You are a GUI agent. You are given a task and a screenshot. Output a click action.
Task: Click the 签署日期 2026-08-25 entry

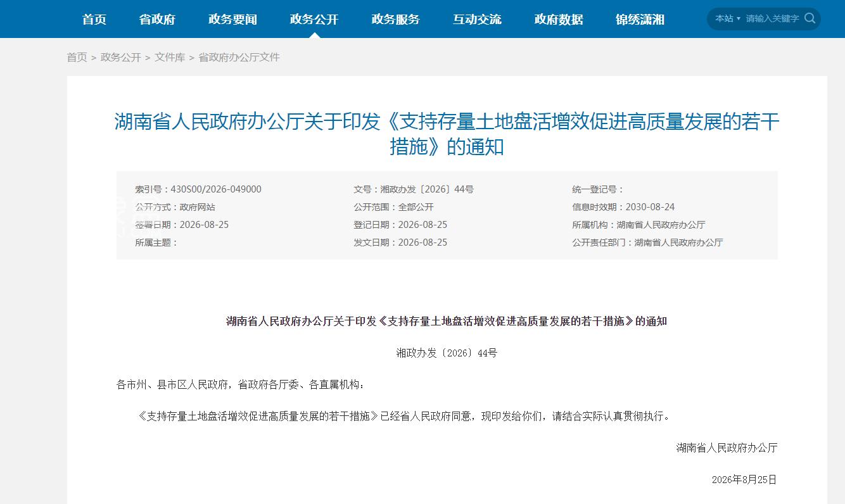click(x=182, y=225)
